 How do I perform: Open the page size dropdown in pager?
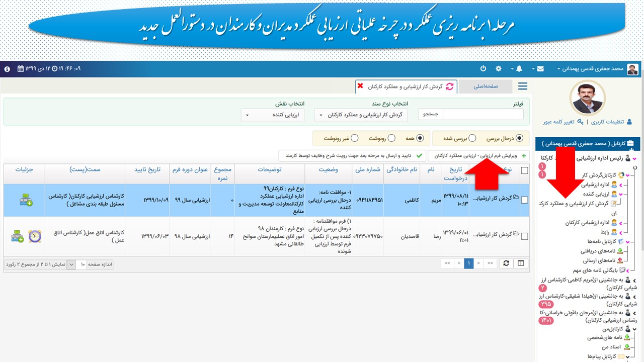[x=71, y=264]
